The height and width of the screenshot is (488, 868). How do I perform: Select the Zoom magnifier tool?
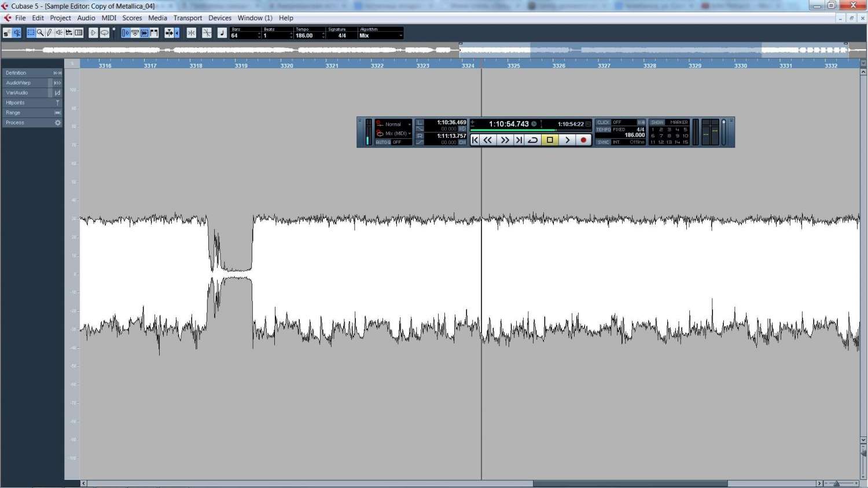(40, 33)
